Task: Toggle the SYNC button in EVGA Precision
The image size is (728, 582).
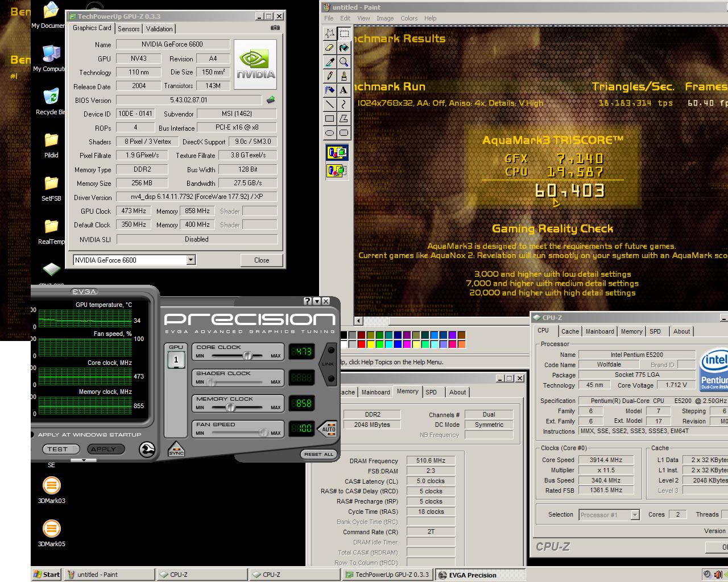Action: (x=176, y=449)
